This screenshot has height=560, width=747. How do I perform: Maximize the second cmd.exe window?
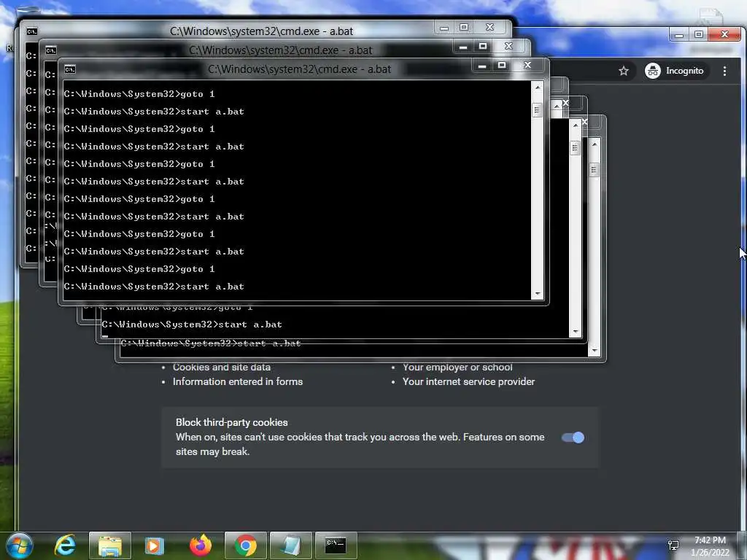pos(483,46)
